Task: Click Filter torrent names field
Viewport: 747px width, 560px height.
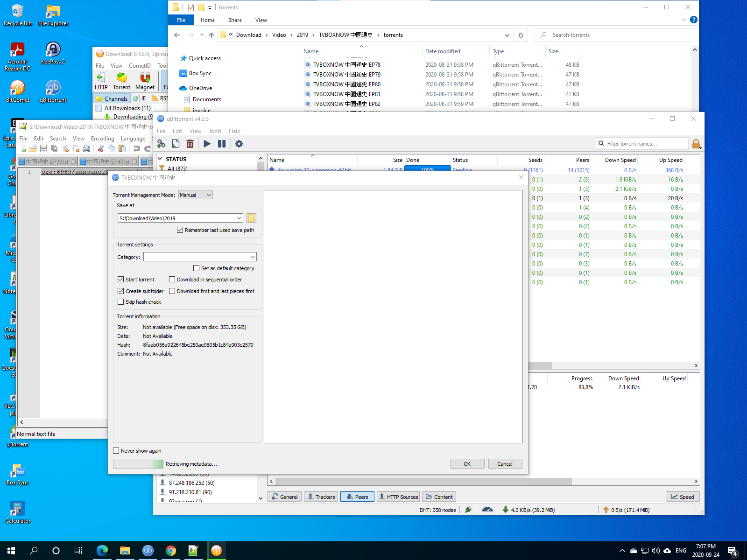Action: pos(642,144)
